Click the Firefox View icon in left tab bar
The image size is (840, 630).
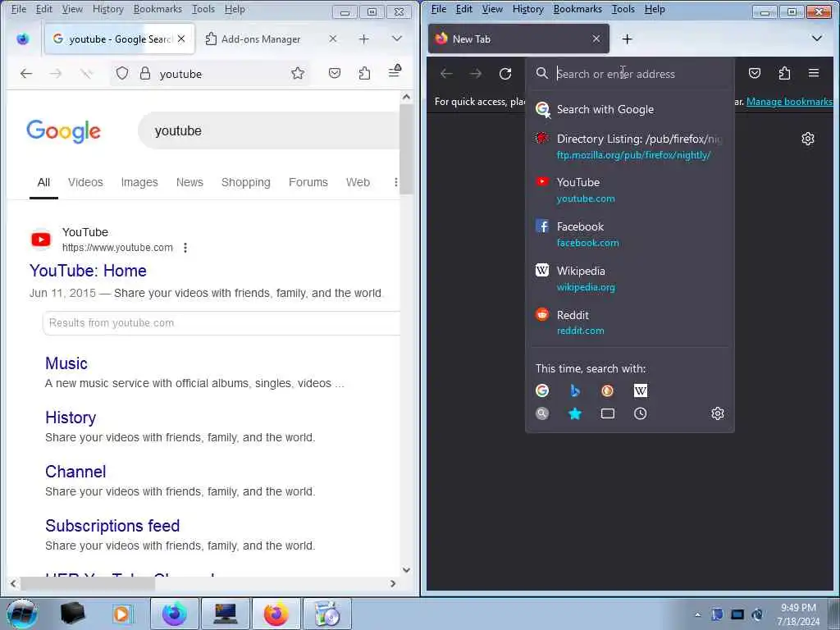click(22, 39)
